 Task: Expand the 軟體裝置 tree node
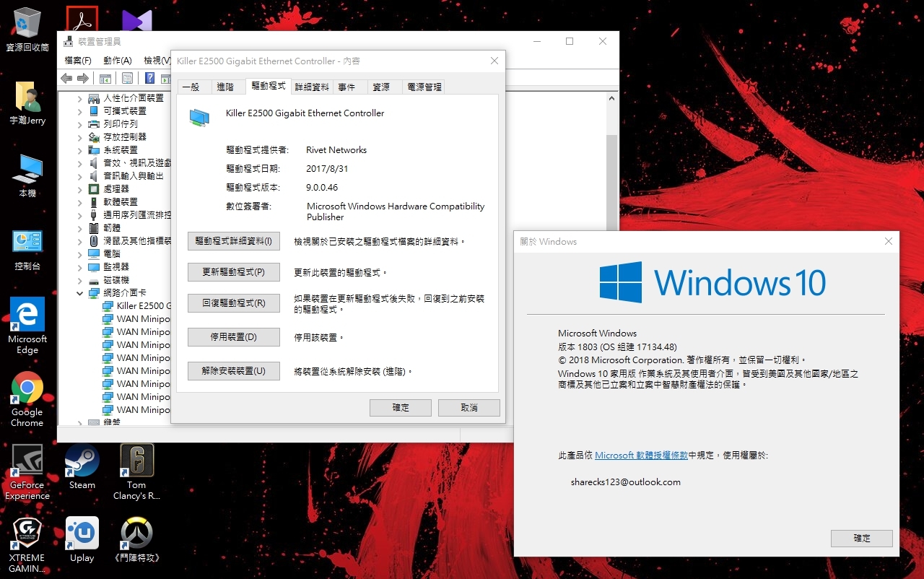(79, 201)
